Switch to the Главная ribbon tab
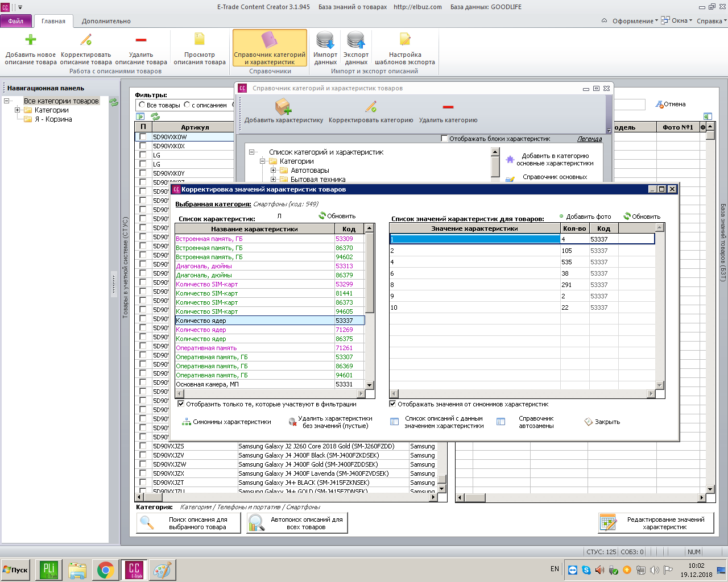This screenshot has width=728, height=582. coord(53,21)
